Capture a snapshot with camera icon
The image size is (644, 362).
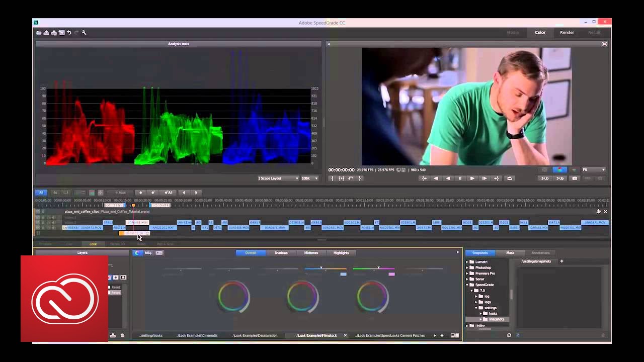575,178
